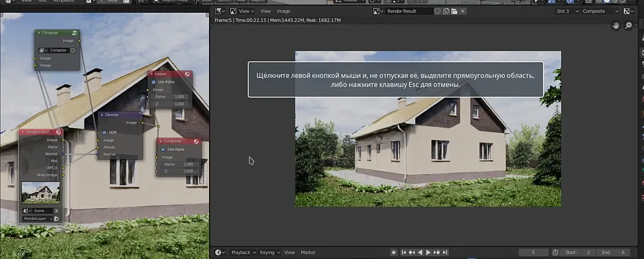
Task: Toggle the auto keying record button
Action: 393,252
